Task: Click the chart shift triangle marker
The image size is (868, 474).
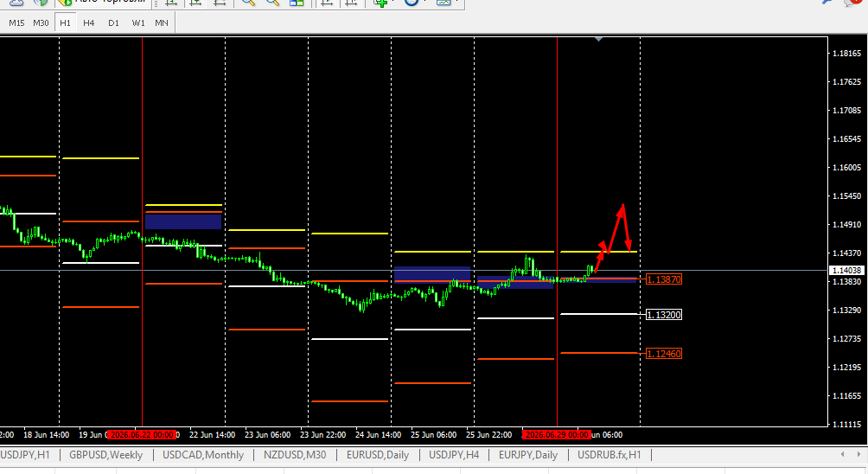Action: 598,39
